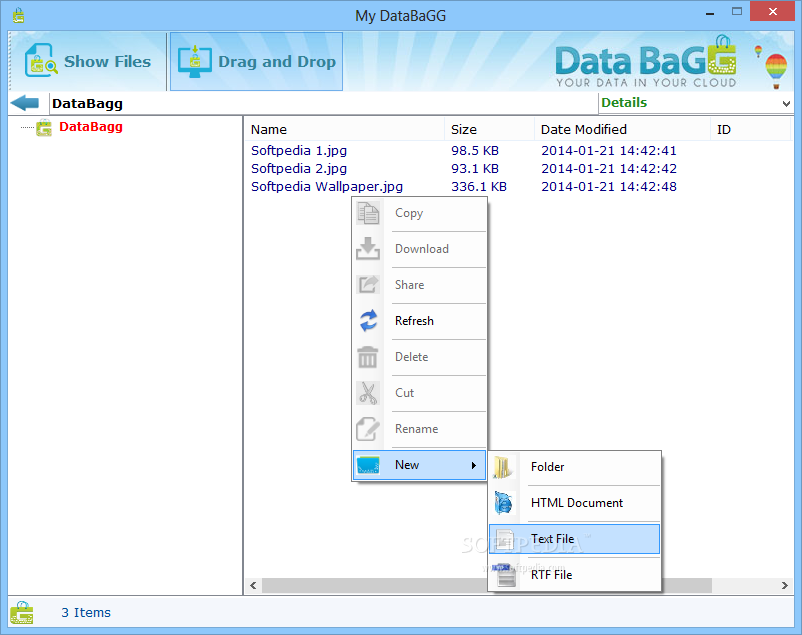The image size is (802, 635).
Task: Create a new Text File
Action: pos(574,539)
